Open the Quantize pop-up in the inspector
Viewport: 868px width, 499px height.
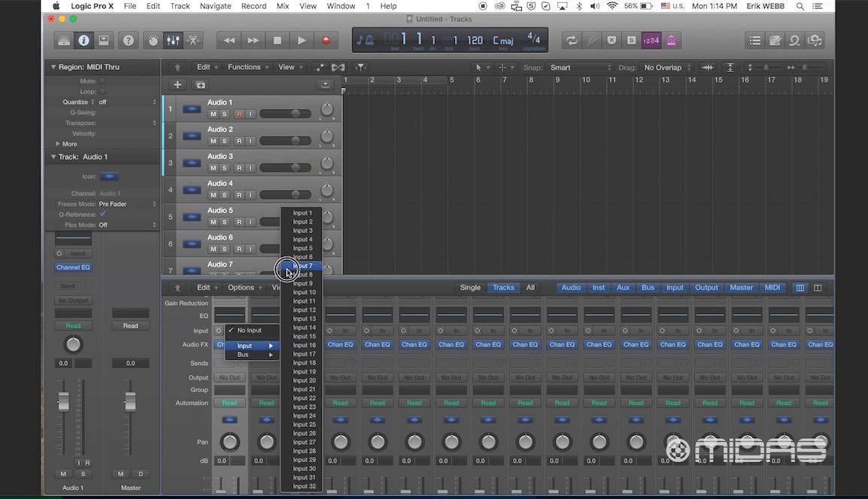click(127, 102)
